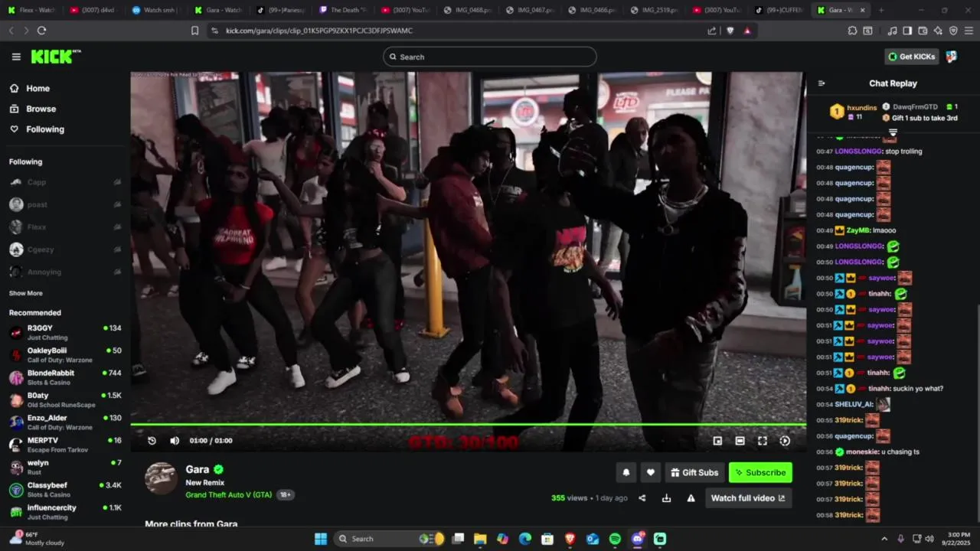Open playback settings circle icon in player
Screen dimensions: 980x551
pyautogui.click(x=785, y=441)
